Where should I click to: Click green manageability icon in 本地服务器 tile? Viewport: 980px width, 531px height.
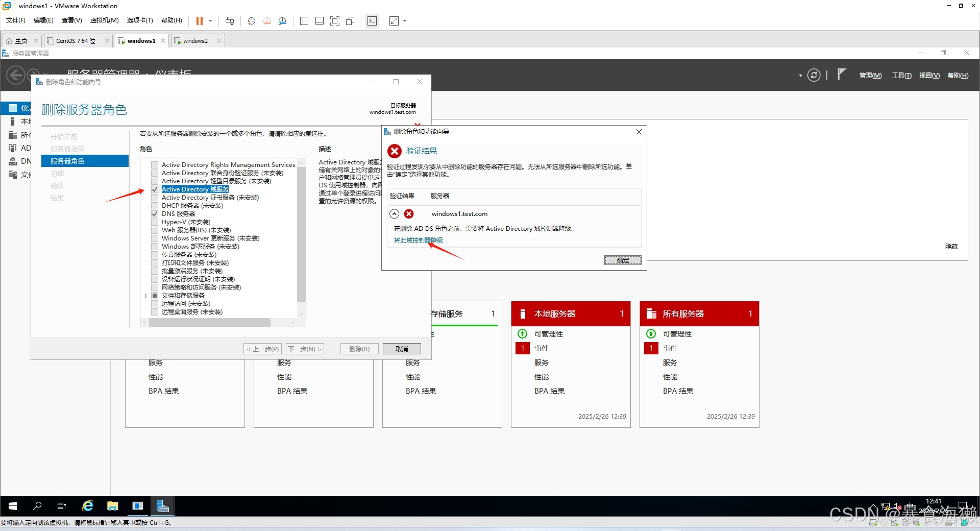click(x=523, y=334)
